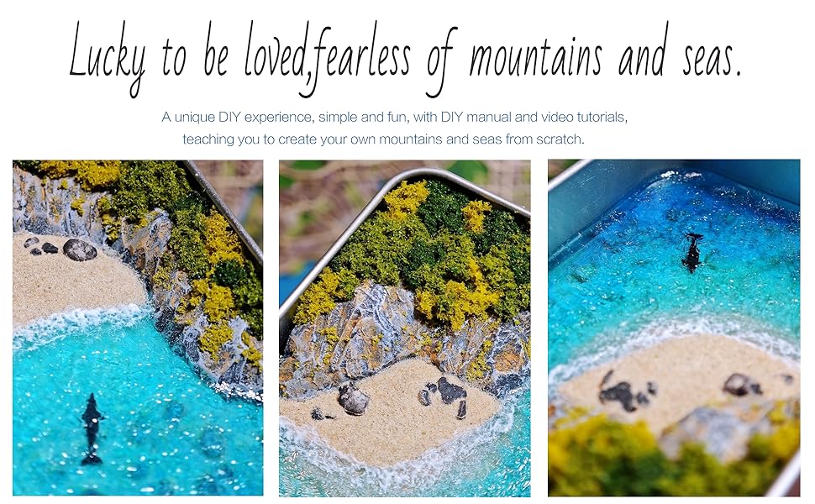Open the middle photo of the tin diorama
The image size is (815, 504).
[x=405, y=328]
